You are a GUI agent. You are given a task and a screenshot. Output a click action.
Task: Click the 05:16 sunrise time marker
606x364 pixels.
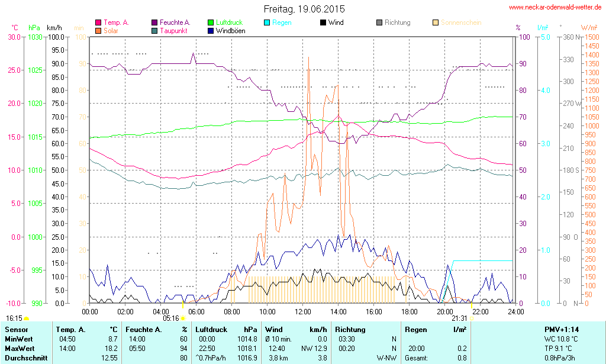[x=171, y=318]
